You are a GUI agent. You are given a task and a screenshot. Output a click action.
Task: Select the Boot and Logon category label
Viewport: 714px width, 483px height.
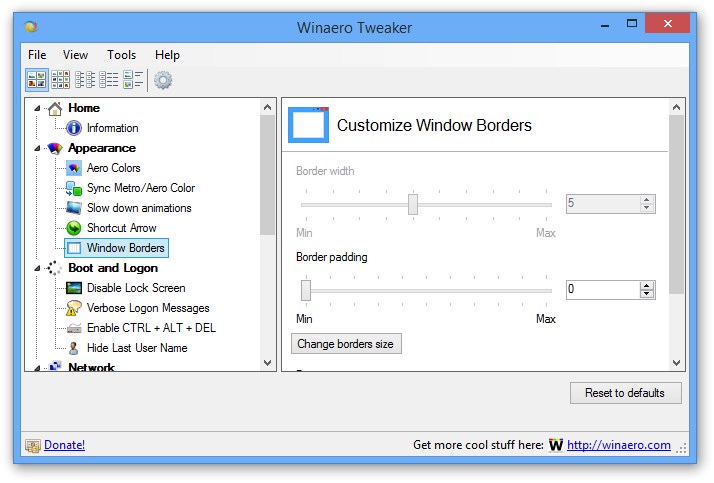point(113,268)
